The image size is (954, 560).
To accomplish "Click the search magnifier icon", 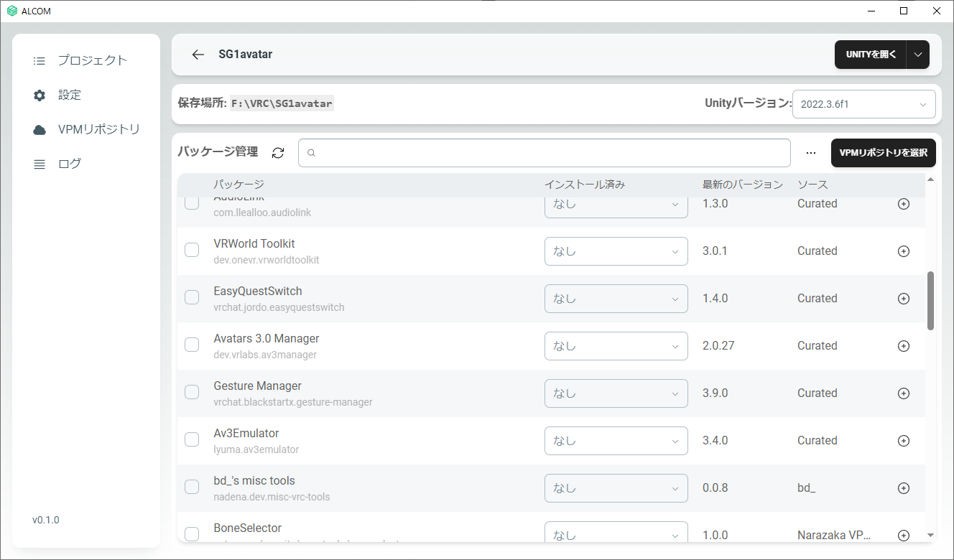I will [311, 153].
